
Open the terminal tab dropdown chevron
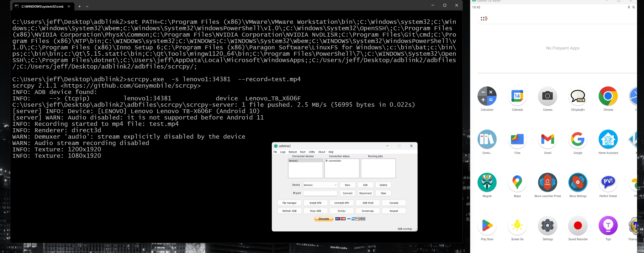tap(87, 7)
